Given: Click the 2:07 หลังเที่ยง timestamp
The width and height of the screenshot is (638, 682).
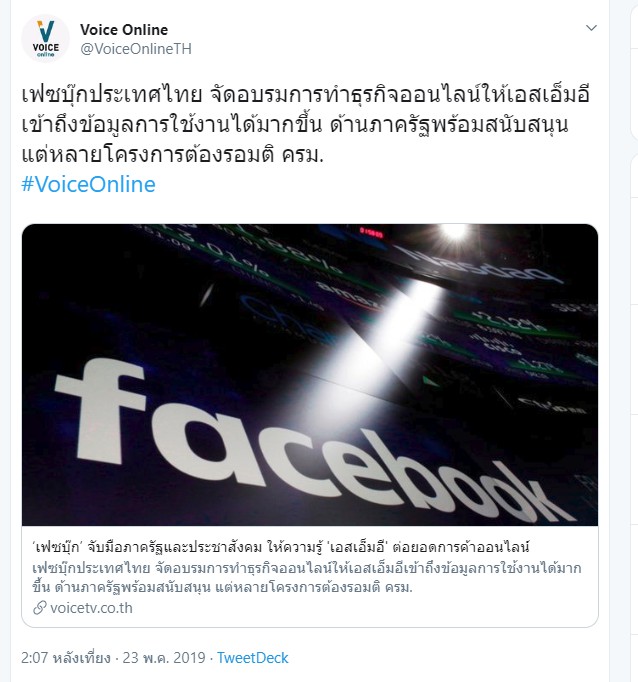Looking at the screenshot, I should [x=66, y=658].
